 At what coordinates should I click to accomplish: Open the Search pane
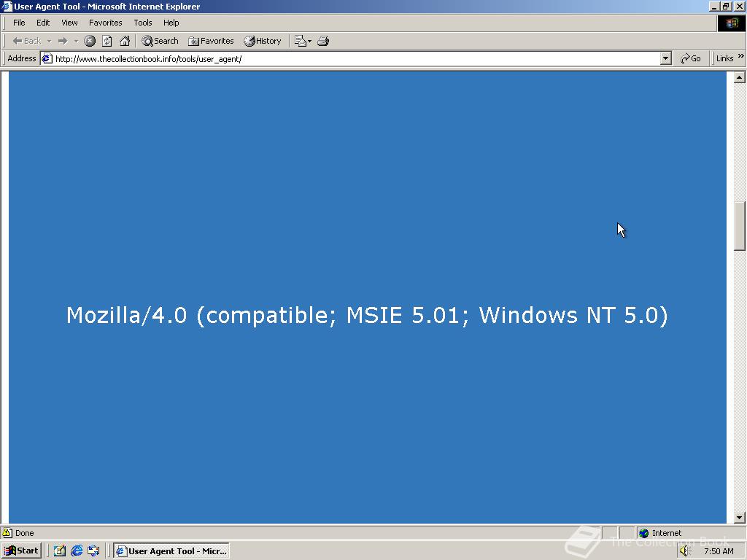[x=160, y=41]
